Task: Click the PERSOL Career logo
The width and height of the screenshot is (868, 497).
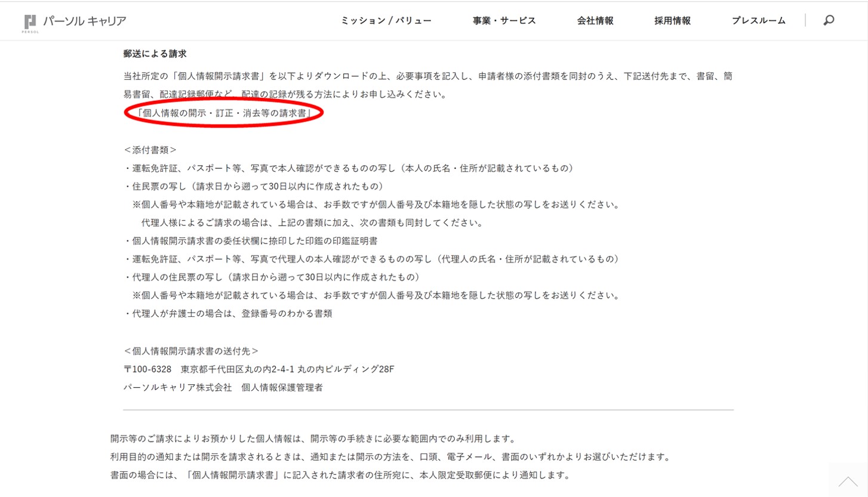Action: click(75, 21)
